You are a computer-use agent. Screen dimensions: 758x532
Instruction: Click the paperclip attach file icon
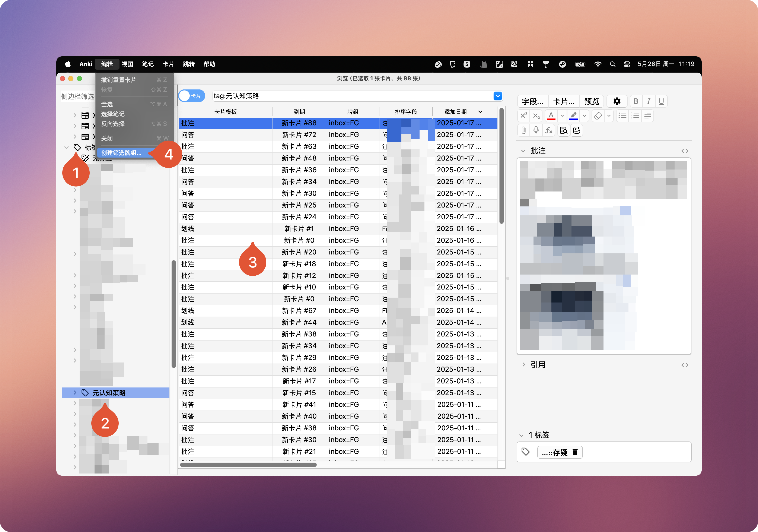[523, 130]
